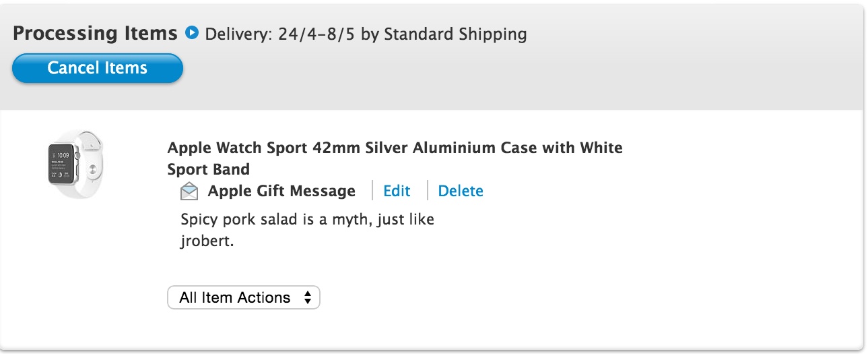The width and height of the screenshot is (868, 354).
Task: Click the Sport Band line of title
Action: pyautogui.click(x=209, y=169)
